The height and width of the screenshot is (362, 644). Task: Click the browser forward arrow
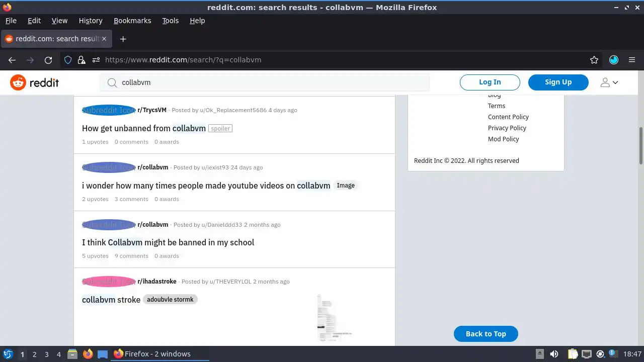30,60
